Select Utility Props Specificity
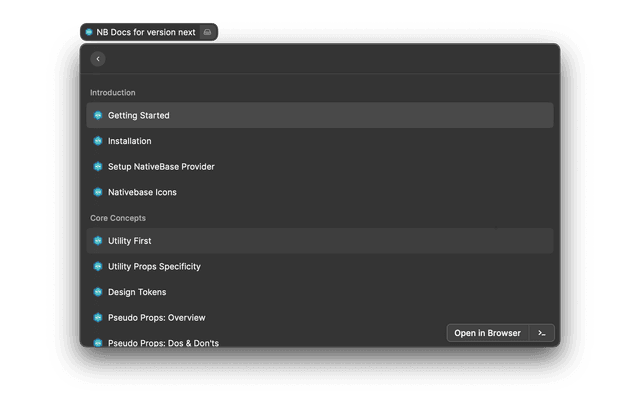This screenshot has height=400, width=640. click(154, 267)
